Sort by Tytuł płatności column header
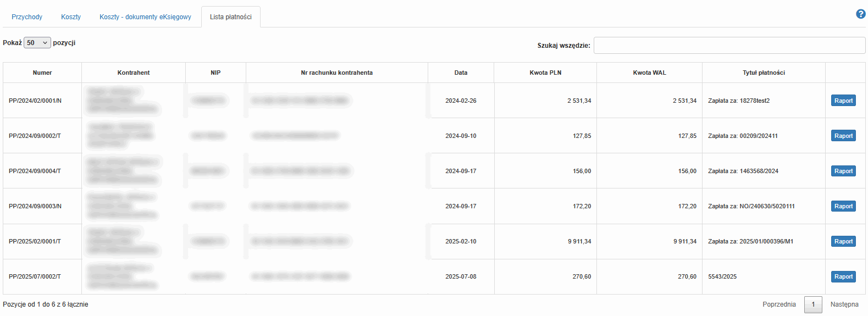This screenshot has width=868, height=316. coord(764,73)
